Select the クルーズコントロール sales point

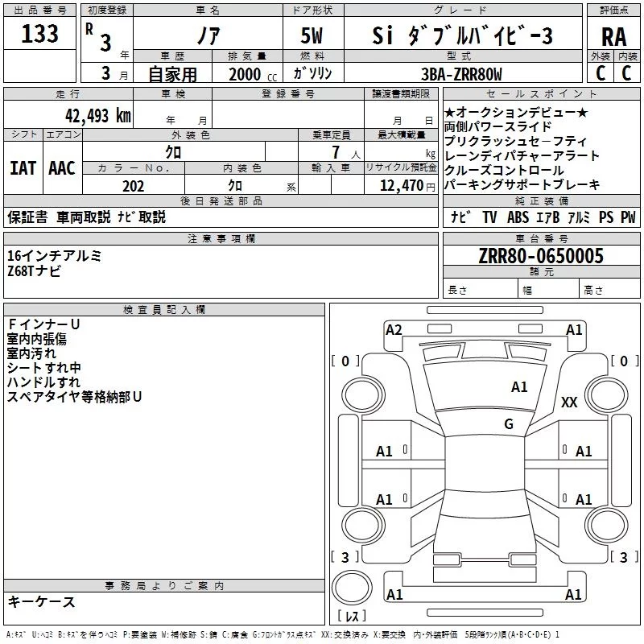pyautogui.click(x=504, y=170)
